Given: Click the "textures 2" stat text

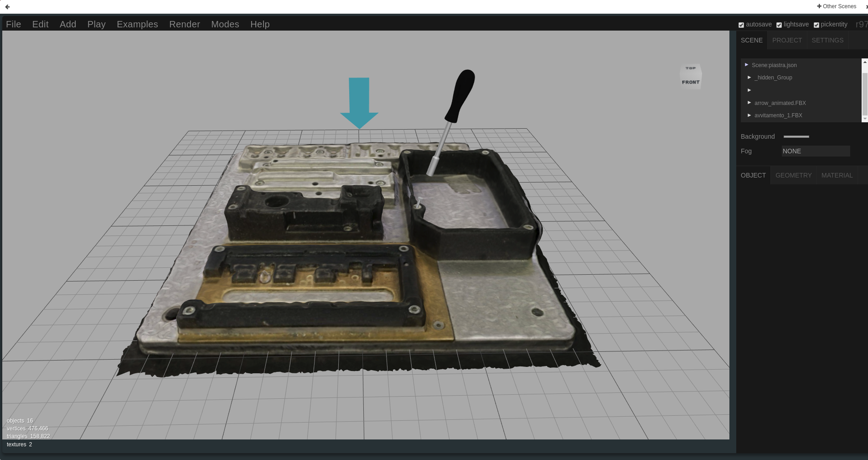Looking at the screenshot, I should 19,444.
